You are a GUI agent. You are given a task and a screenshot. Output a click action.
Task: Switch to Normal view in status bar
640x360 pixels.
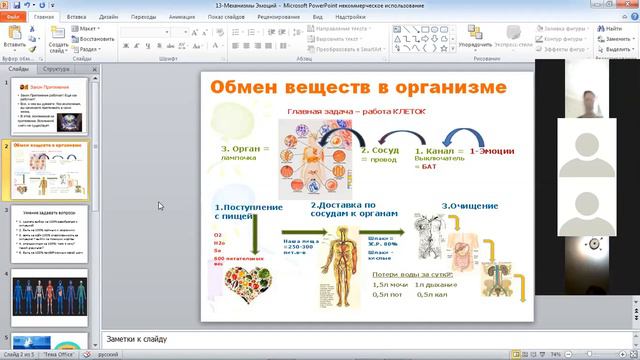click(x=516, y=354)
